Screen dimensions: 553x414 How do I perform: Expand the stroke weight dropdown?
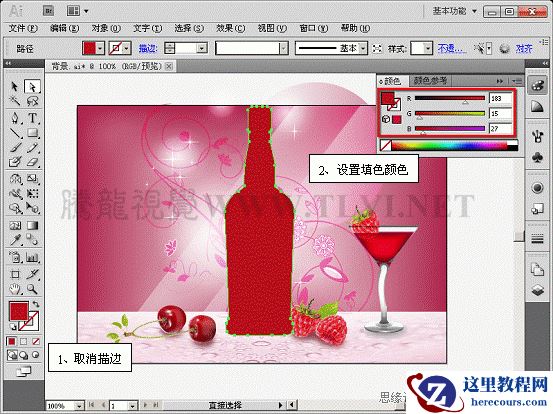[x=202, y=48]
